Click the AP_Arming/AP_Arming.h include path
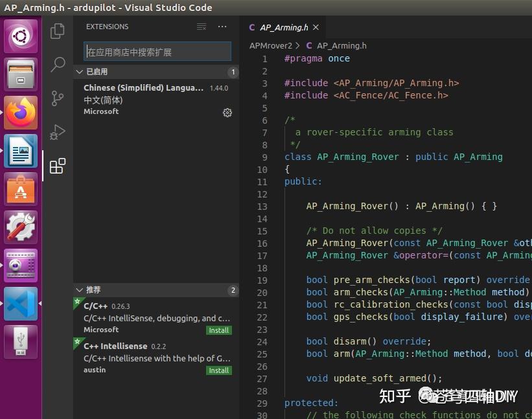The height and width of the screenshot is (419, 532). [x=397, y=83]
